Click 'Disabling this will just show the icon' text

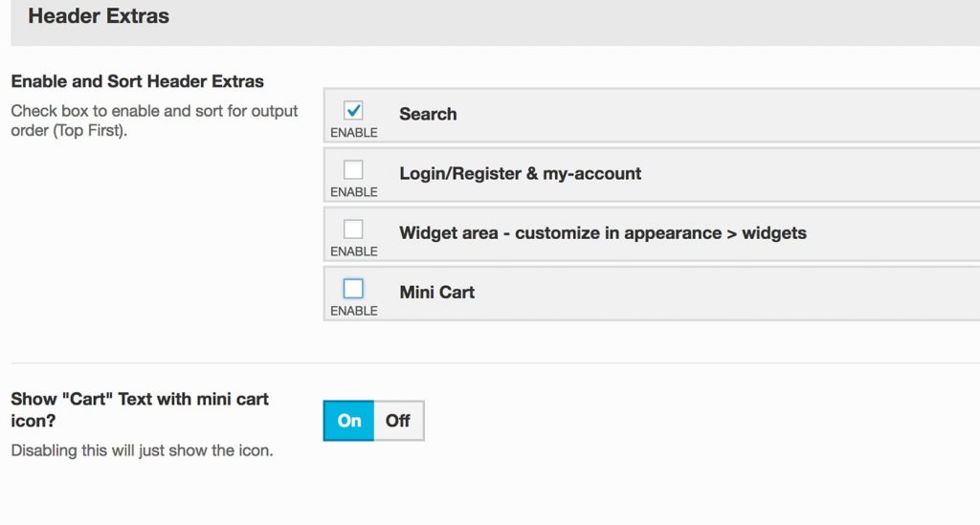pyautogui.click(x=142, y=450)
